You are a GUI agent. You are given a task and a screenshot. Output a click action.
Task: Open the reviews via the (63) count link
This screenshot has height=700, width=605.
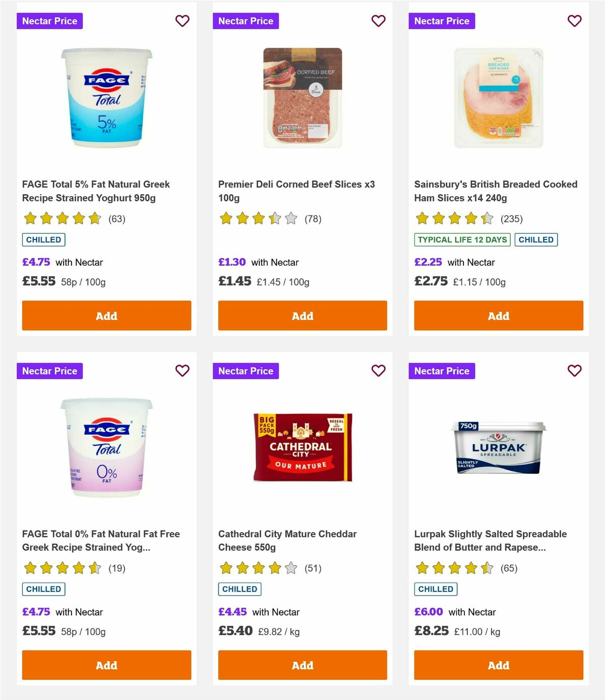click(x=118, y=219)
